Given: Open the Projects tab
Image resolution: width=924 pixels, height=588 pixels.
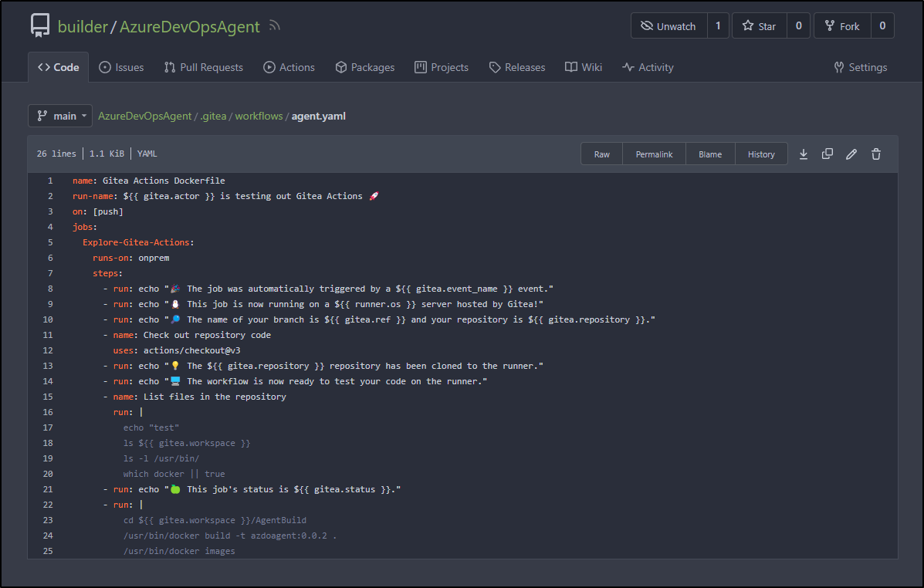Looking at the screenshot, I should click(442, 67).
